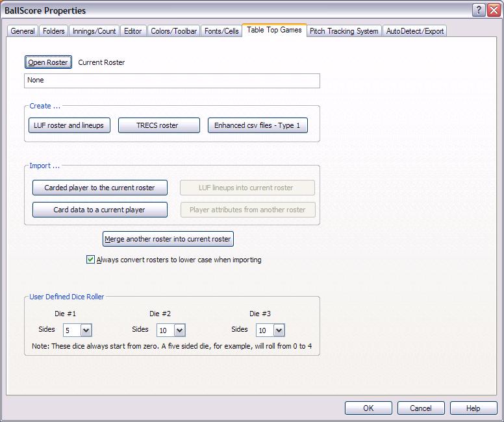
Task: Click the Open Roster button
Action: point(48,62)
